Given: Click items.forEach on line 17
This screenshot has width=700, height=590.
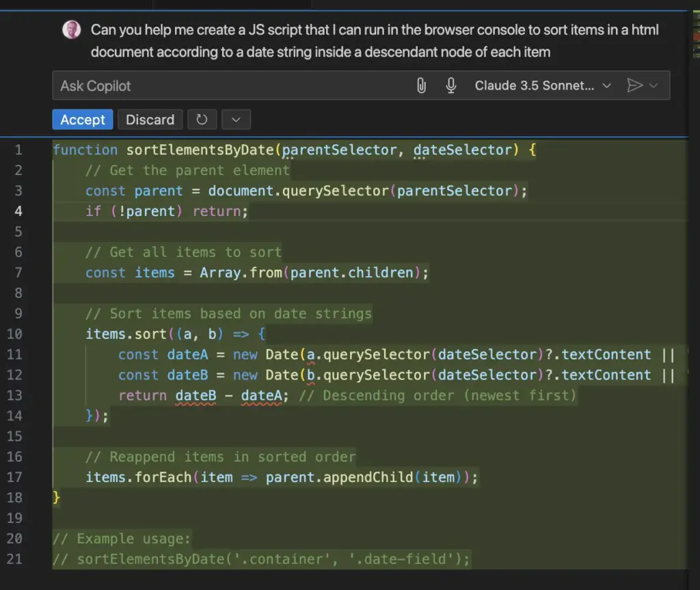Looking at the screenshot, I should click(x=138, y=477).
